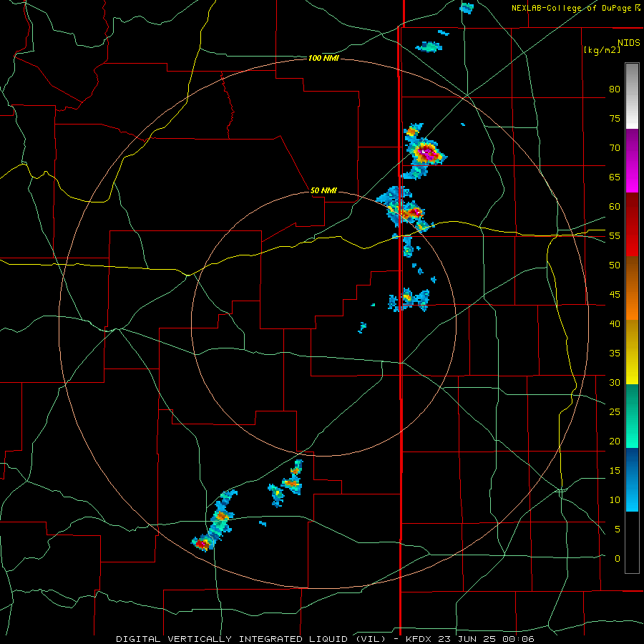644x644 pixels.
Task: Click the 50 NMI range ring label
Action: [x=323, y=190]
